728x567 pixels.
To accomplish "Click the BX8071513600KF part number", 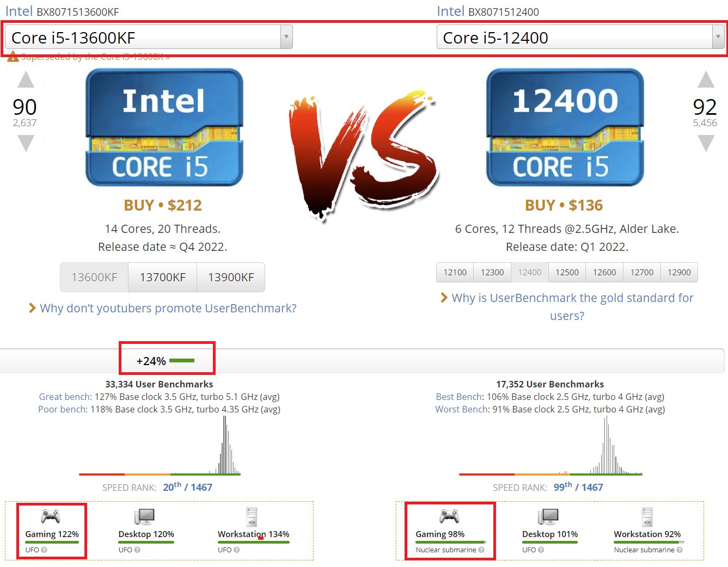I will (77, 12).
